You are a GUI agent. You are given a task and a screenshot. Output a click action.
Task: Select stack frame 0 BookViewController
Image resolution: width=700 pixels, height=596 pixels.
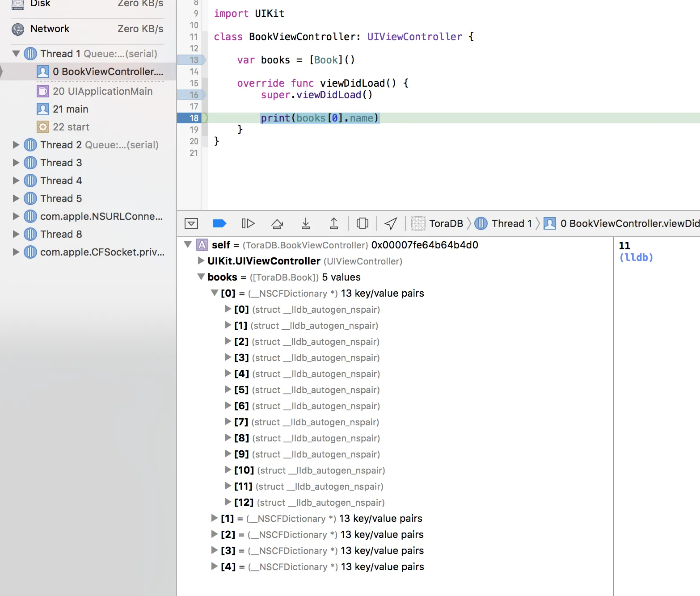[88, 71]
